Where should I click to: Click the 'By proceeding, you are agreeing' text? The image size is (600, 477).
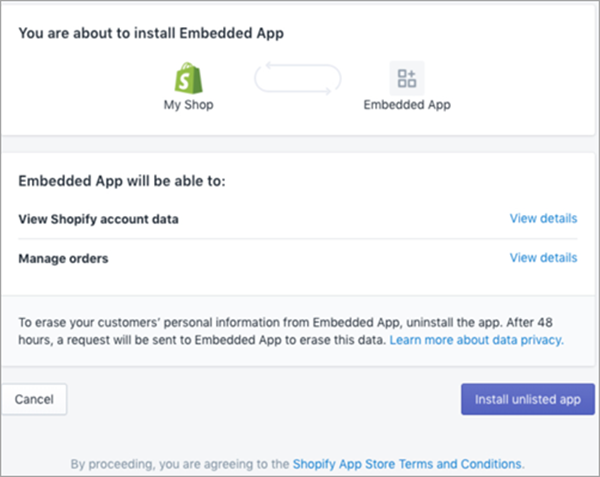180,464
